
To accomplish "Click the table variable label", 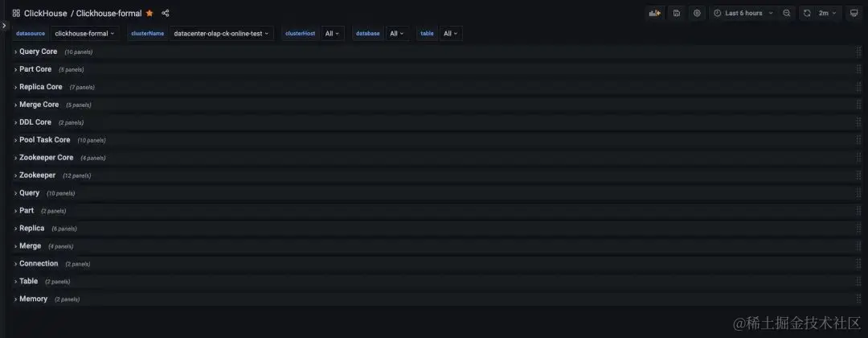I will click(x=428, y=33).
